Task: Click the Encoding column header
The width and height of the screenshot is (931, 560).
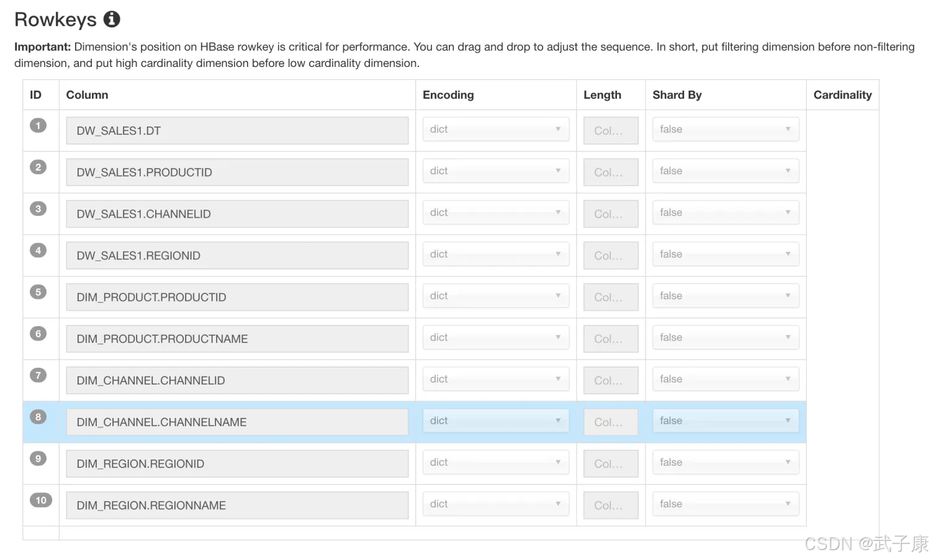Action: (448, 95)
